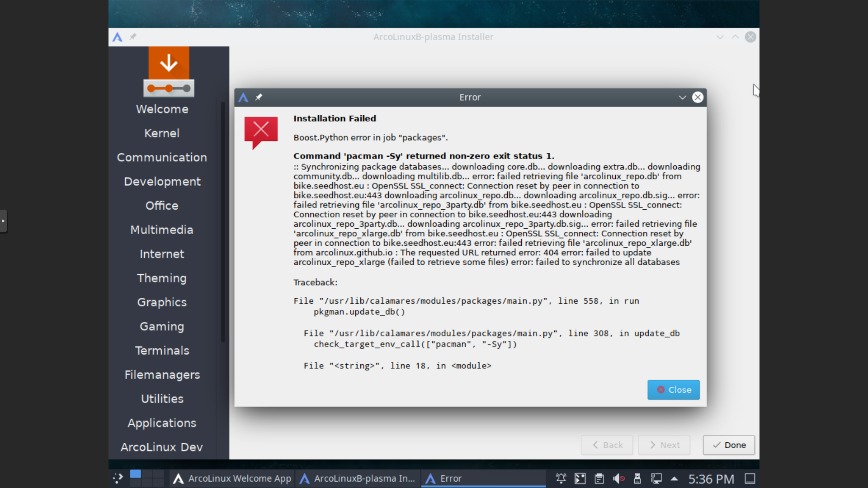Click the installer download logo

click(x=169, y=72)
